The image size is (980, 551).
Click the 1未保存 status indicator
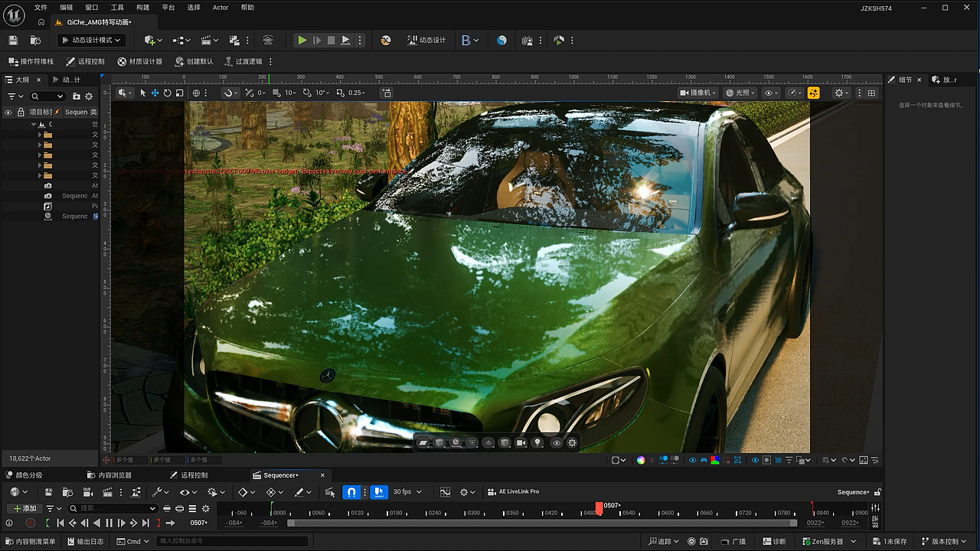890,542
